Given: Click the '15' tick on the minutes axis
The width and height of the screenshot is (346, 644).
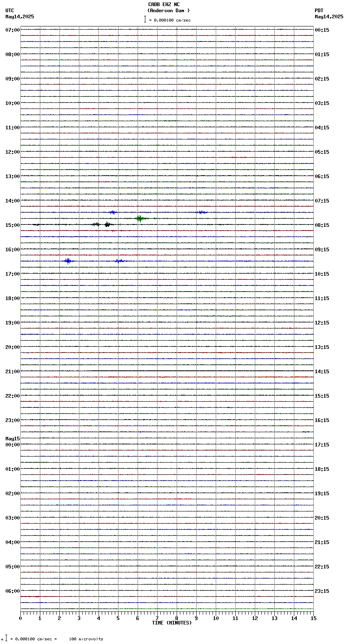Looking at the screenshot, I should point(313,618).
